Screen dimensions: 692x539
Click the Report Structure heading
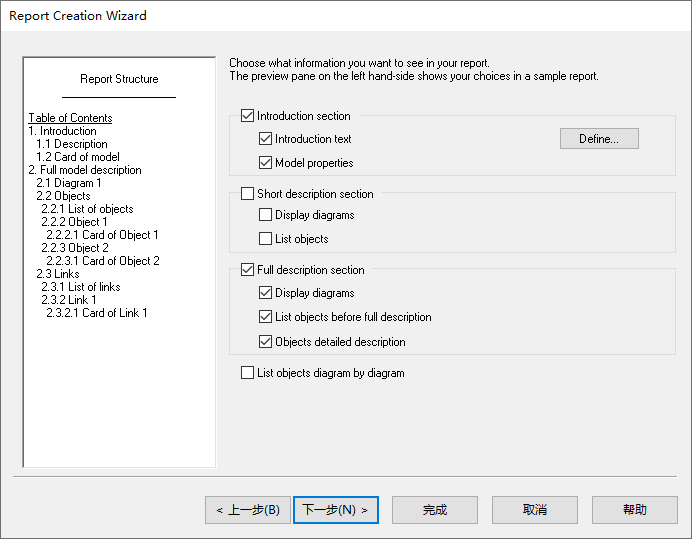coord(119,79)
